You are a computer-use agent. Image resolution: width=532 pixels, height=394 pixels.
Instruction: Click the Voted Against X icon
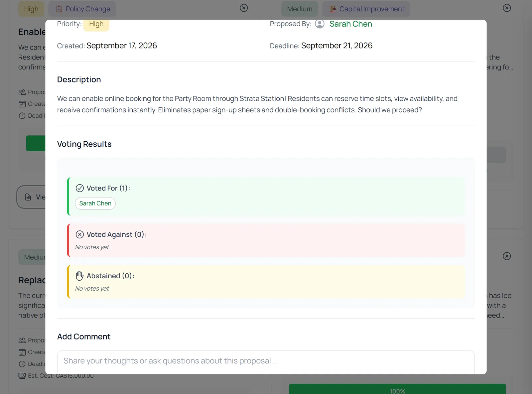[80, 234]
